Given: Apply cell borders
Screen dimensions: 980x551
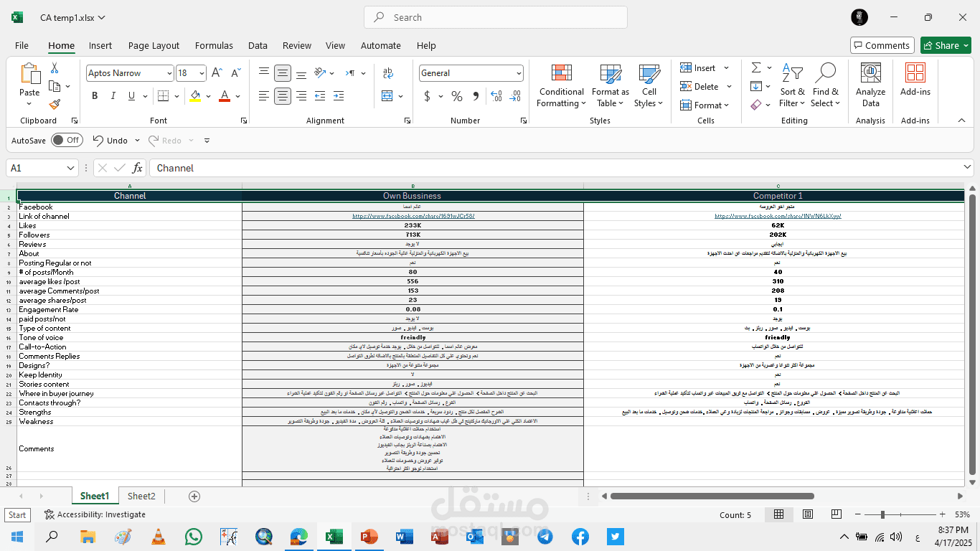Looking at the screenshot, I should tap(163, 96).
